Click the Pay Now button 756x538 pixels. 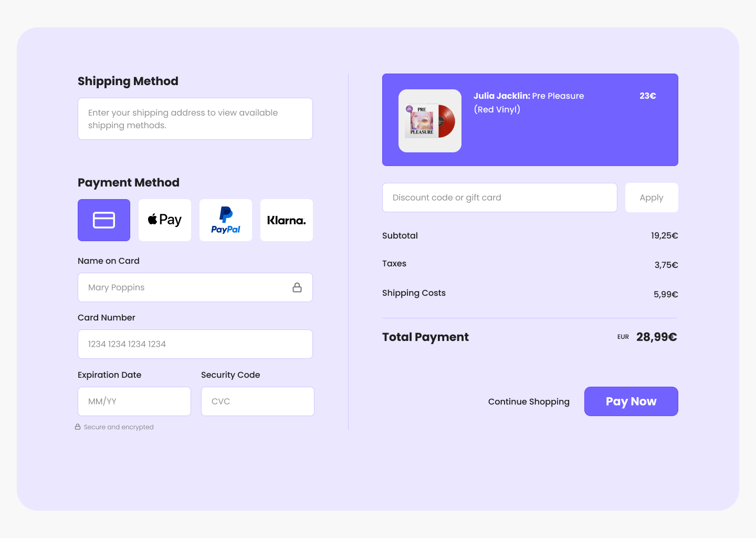point(631,401)
